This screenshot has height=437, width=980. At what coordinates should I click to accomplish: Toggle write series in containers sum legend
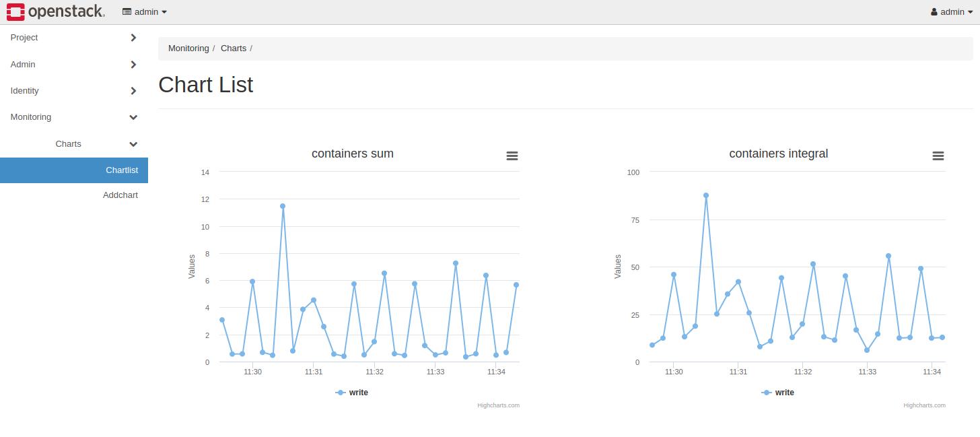click(352, 393)
